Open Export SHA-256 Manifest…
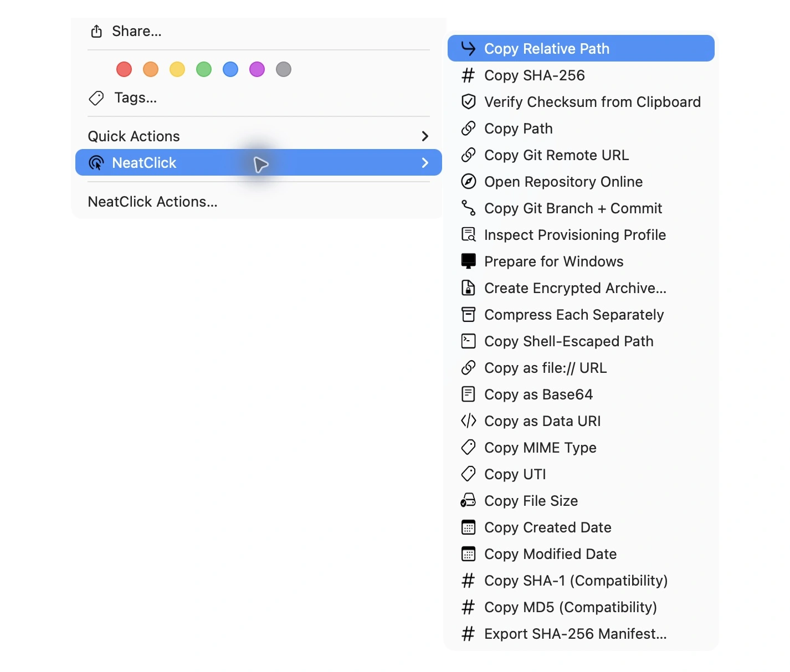Image resolution: width=790 pixels, height=672 pixels. (581, 634)
